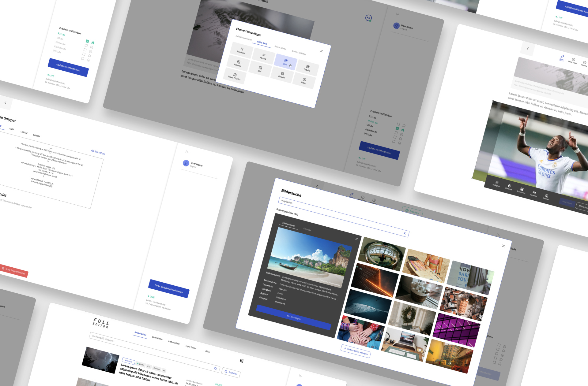This screenshot has height=386, width=588.
Task: Add a Bild element from the dialog
Action: 260,69
